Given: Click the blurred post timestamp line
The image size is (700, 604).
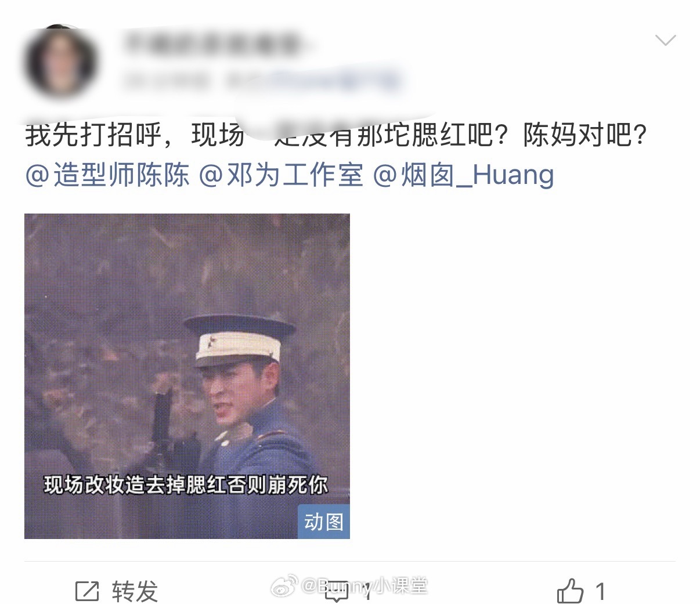Looking at the screenshot, I should (x=261, y=81).
